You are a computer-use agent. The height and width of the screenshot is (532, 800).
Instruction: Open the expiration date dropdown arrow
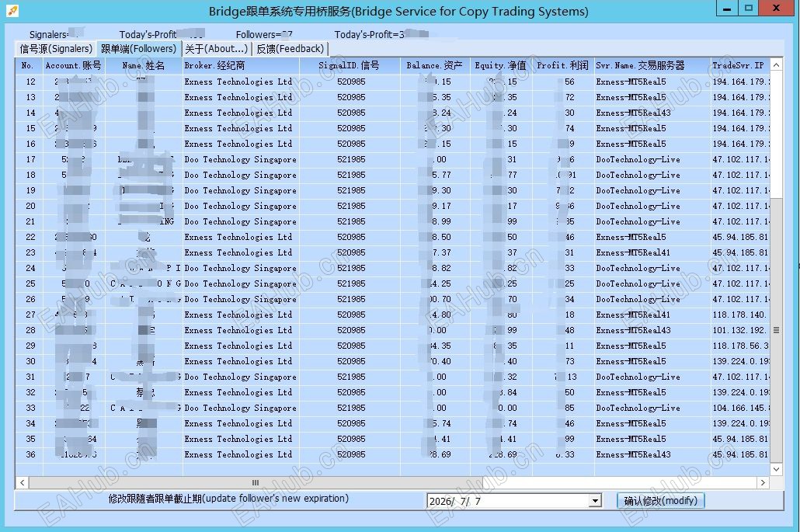595,501
